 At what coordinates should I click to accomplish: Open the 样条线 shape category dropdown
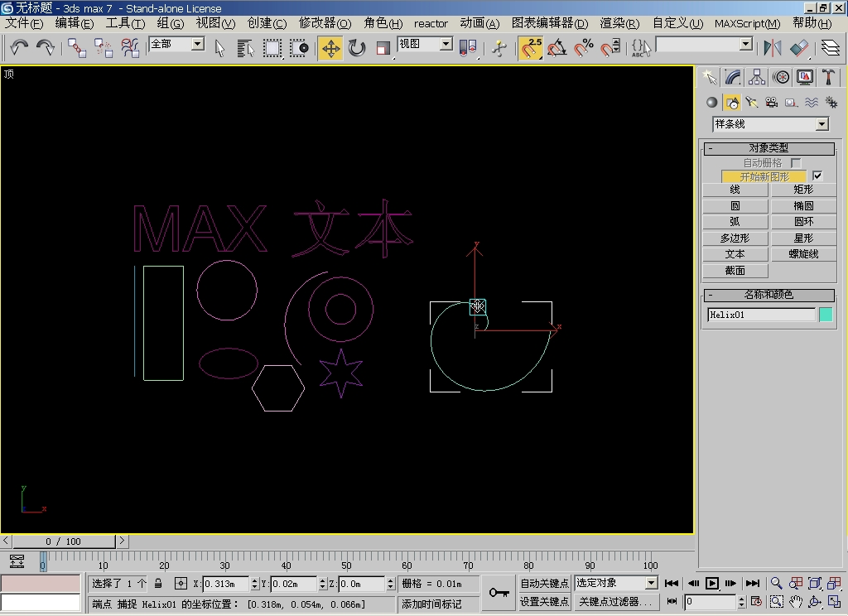(x=822, y=124)
